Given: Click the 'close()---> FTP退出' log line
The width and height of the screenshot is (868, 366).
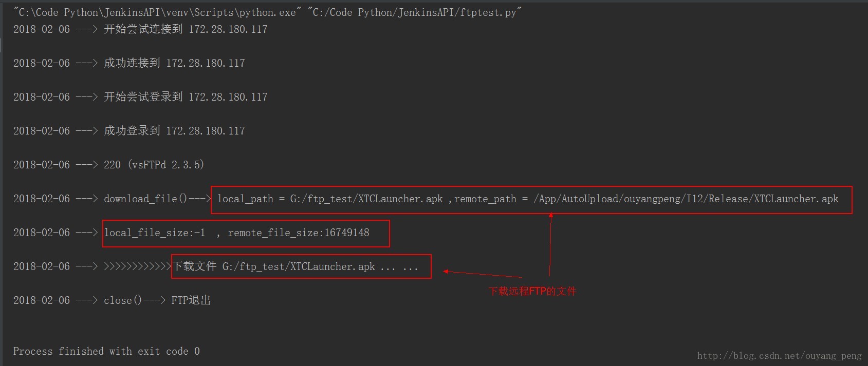Looking at the screenshot, I should pos(157,300).
